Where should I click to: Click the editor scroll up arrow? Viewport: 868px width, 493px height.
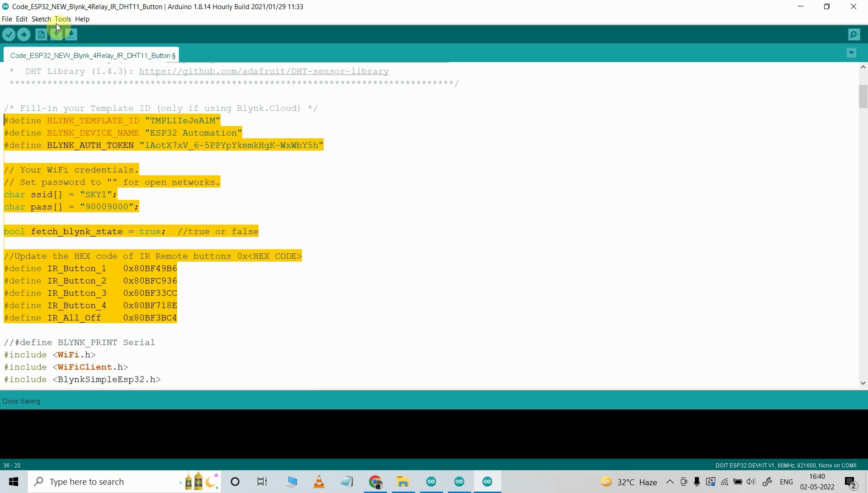pos(863,67)
